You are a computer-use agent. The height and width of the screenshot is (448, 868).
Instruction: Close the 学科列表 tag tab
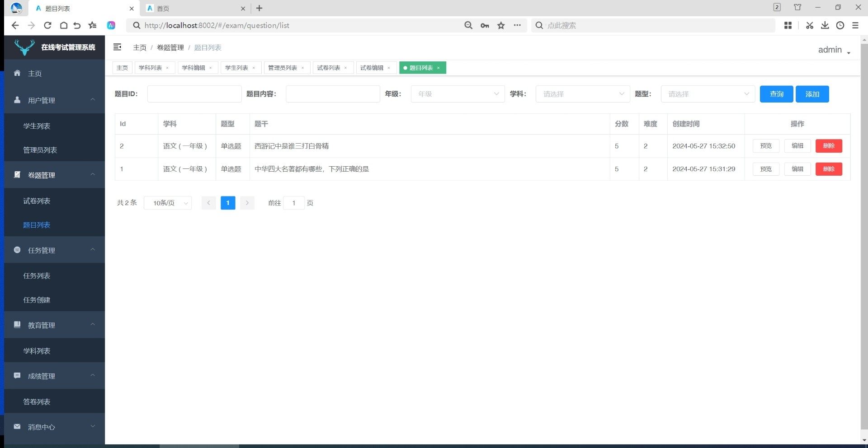coord(167,68)
